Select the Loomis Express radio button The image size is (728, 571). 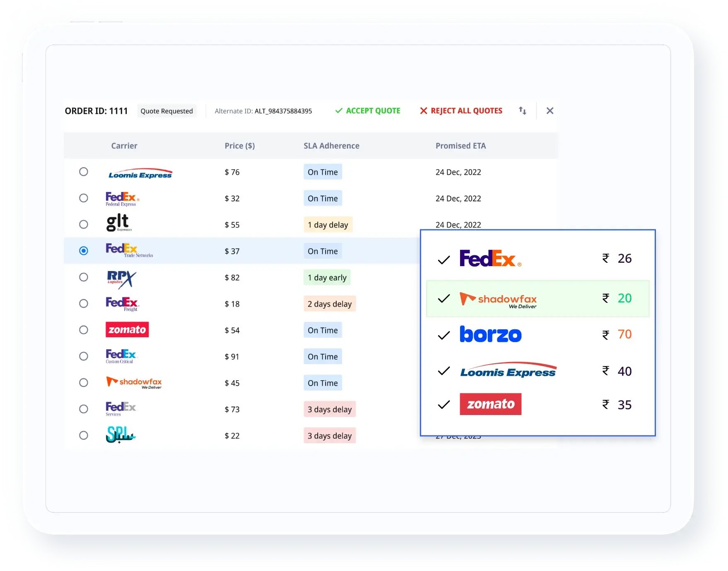pyautogui.click(x=84, y=172)
